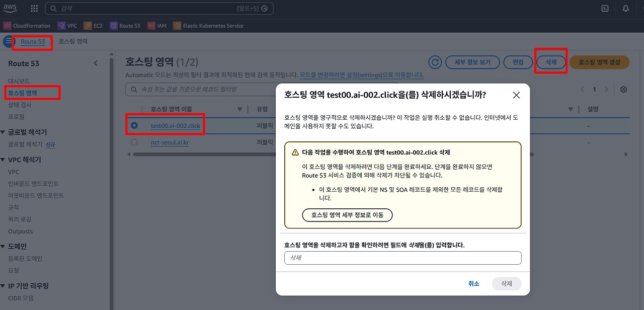Open table preferences via the gear icon
This screenshot has width=644, height=310.
point(622,89)
